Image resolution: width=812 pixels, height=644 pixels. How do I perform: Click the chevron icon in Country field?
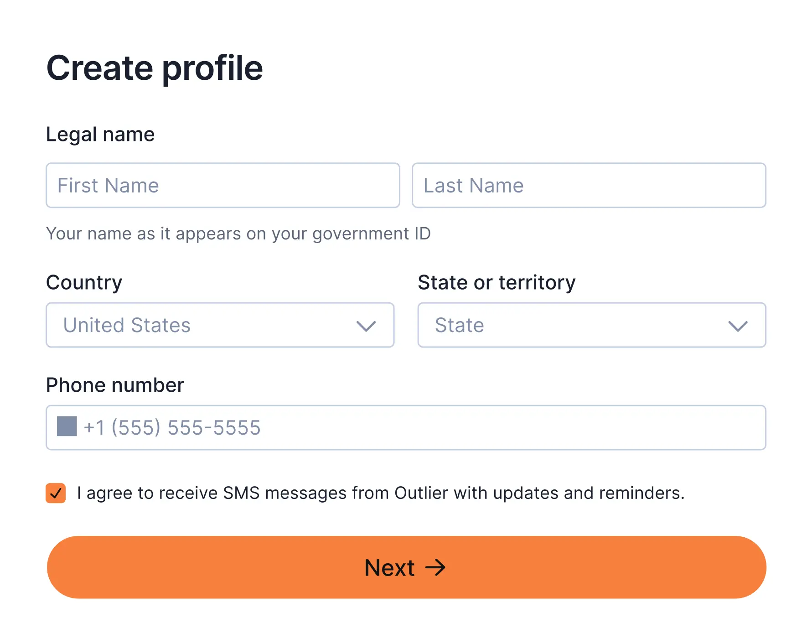click(x=366, y=326)
